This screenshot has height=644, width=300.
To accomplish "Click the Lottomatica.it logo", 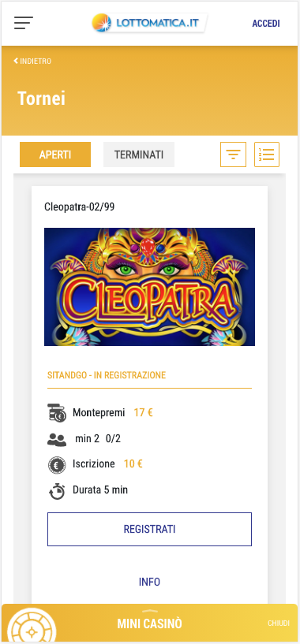I will click(149, 23).
